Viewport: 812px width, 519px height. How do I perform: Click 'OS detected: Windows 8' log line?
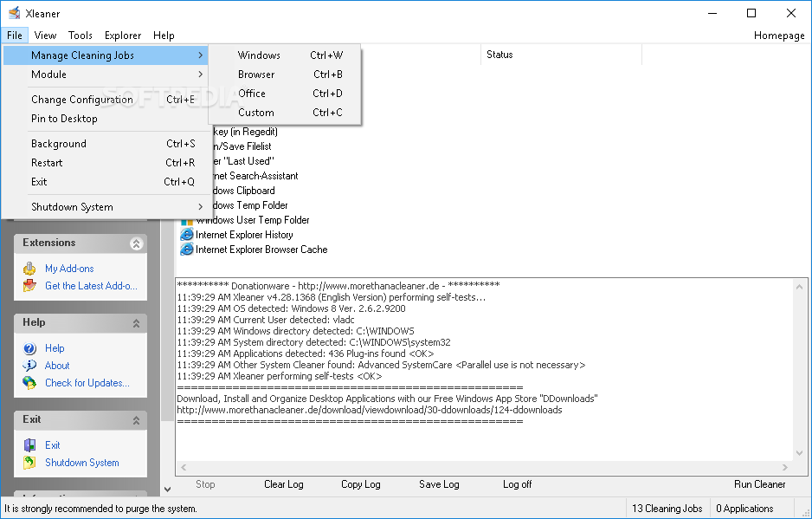point(291,308)
